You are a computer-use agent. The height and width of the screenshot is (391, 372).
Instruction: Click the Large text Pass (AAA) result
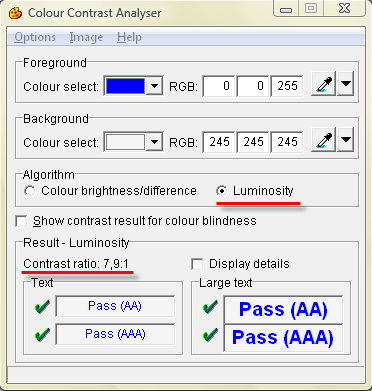coord(283,338)
